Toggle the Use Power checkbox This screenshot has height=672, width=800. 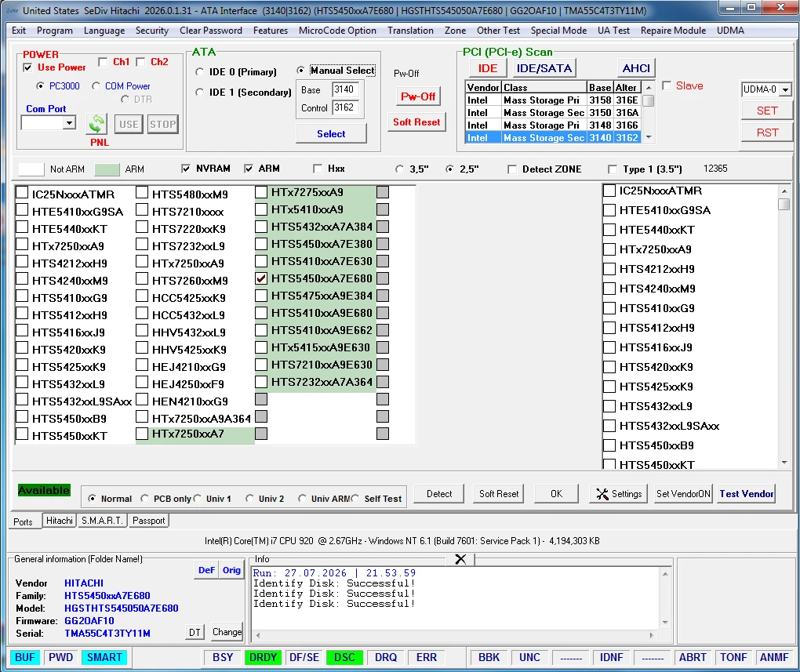(x=27, y=67)
